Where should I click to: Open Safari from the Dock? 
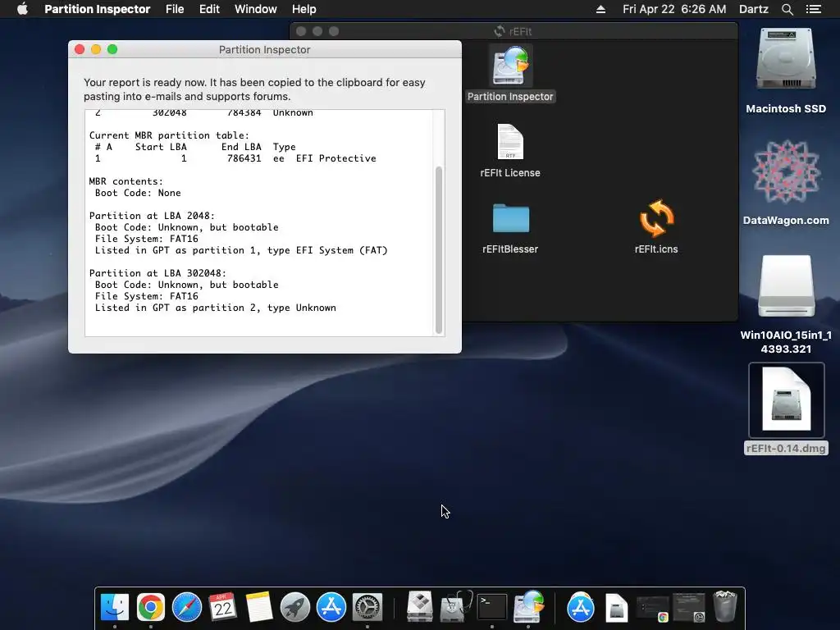pyautogui.click(x=186, y=607)
